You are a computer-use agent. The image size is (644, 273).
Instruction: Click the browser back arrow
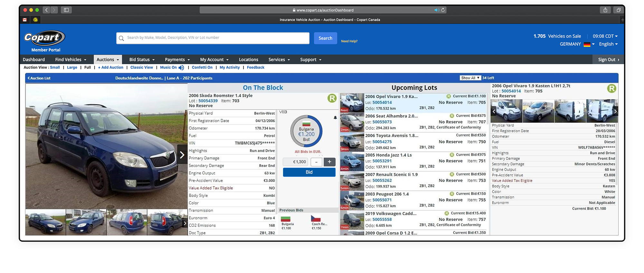pos(46,10)
